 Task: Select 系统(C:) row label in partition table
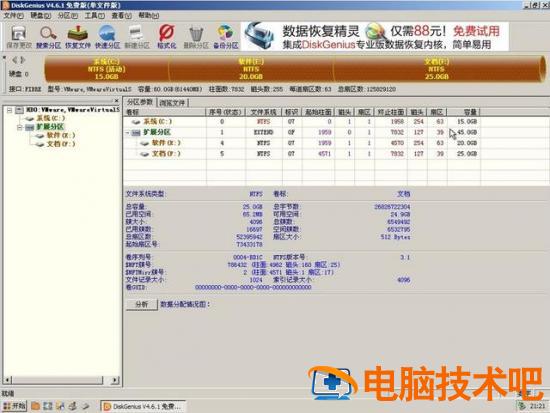pos(158,122)
